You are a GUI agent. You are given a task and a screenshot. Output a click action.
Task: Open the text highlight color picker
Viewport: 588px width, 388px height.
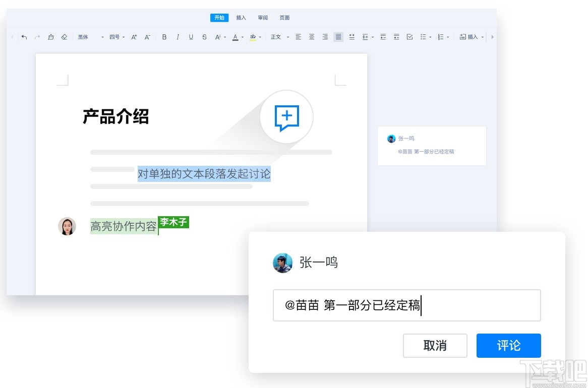[x=253, y=36]
